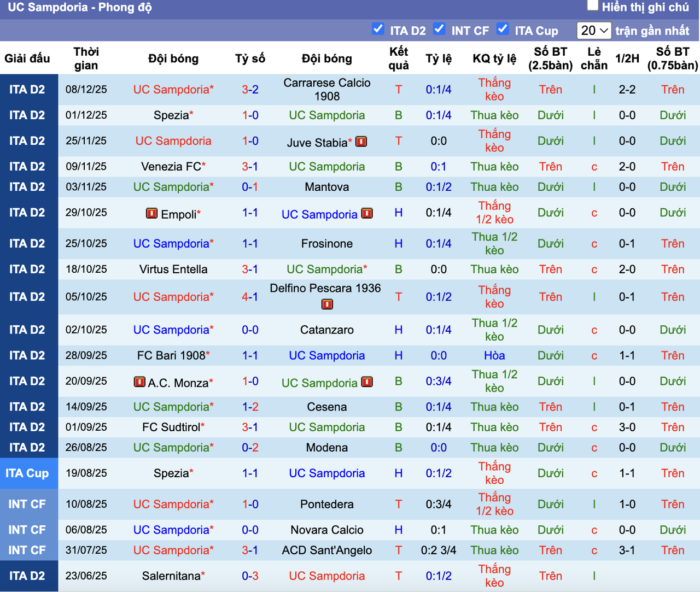
Task: Click the 3-0 half-time score for FC Sudtirol
Action: click(627, 427)
